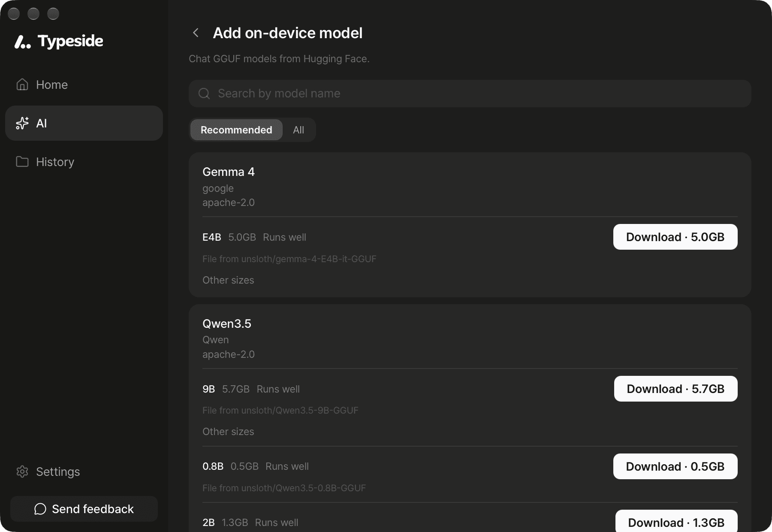Open the Home section
Screen dimensions: 772x532
coord(84,85)
